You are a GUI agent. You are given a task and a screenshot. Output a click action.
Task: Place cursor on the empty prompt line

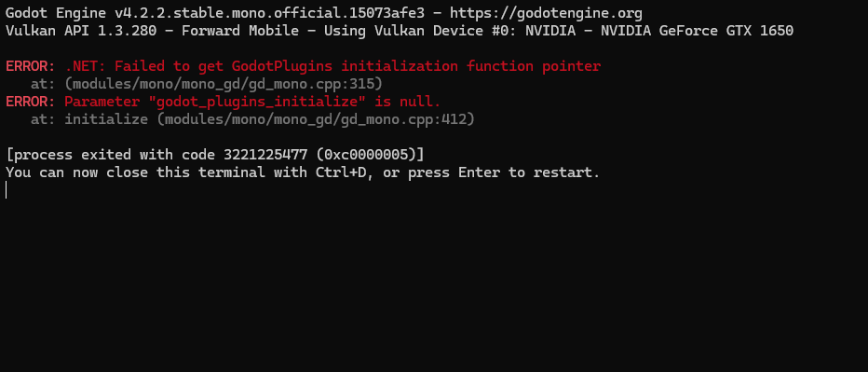[x=7, y=190]
